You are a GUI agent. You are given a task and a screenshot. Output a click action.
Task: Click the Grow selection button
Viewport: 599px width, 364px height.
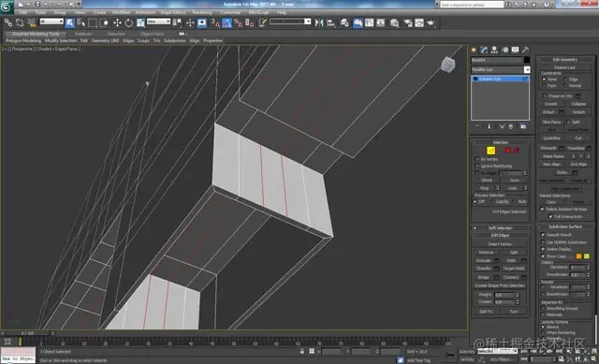pyautogui.click(x=514, y=181)
